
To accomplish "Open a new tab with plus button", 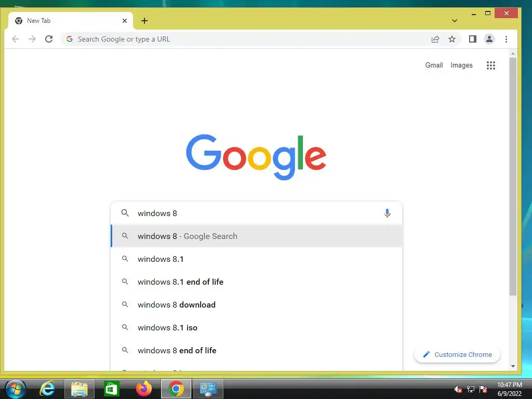I will 144,21.
